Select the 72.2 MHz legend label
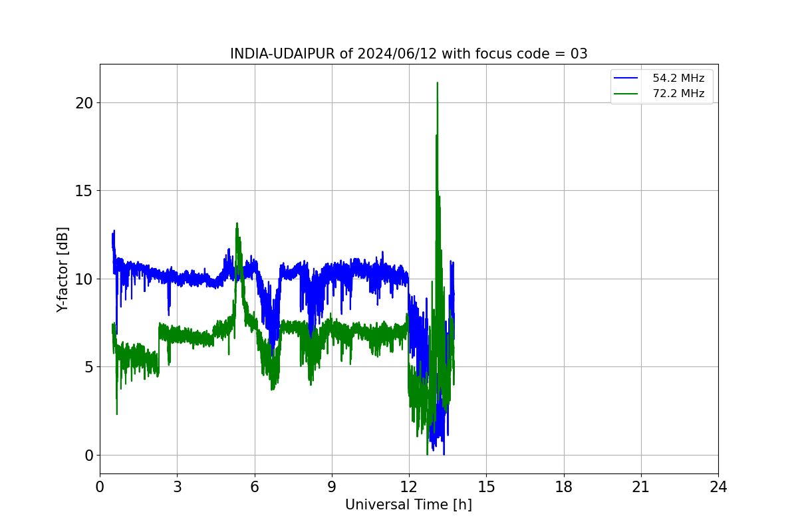798x532 pixels. (x=678, y=94)
